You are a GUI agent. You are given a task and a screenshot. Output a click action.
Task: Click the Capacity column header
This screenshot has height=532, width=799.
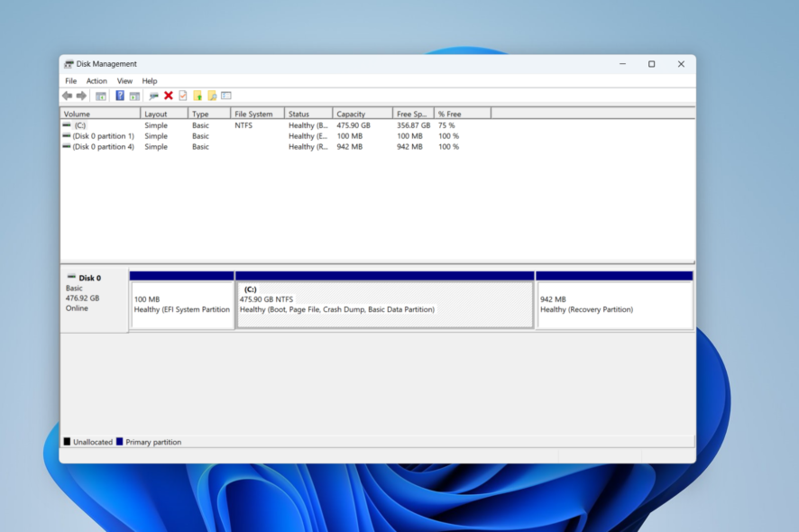(352, 113)
